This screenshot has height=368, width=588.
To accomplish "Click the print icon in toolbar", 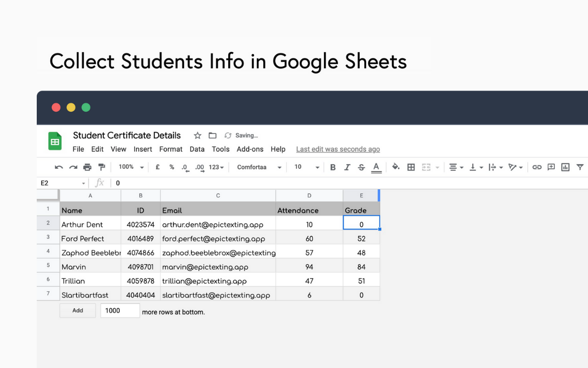I will (x=87, y=167).
